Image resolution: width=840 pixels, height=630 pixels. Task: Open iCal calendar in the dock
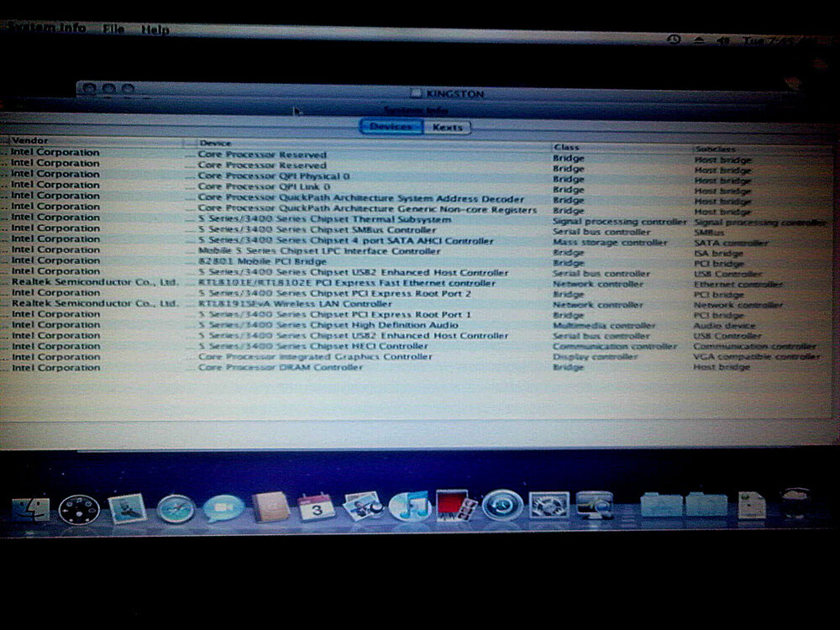317,507
